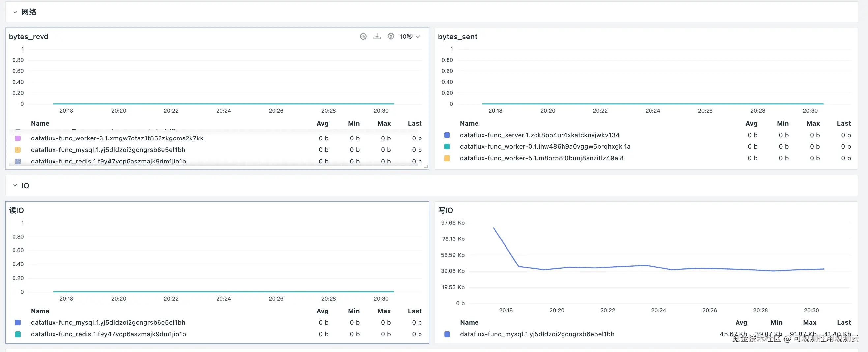Viewport: 868px width, 352px height.
Task: Toggle the dataflux-func_mysql series in bytes_rcvd
Action: tap(18, 150)
